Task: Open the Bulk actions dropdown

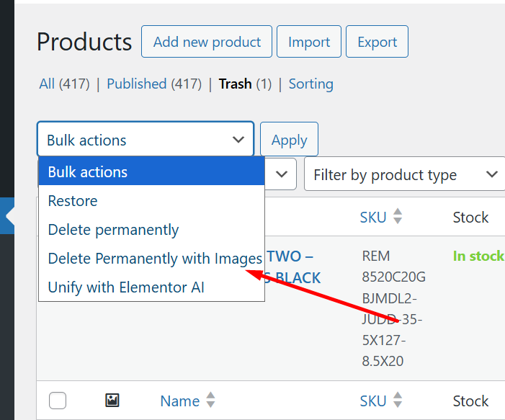Action: coord(146,140)
